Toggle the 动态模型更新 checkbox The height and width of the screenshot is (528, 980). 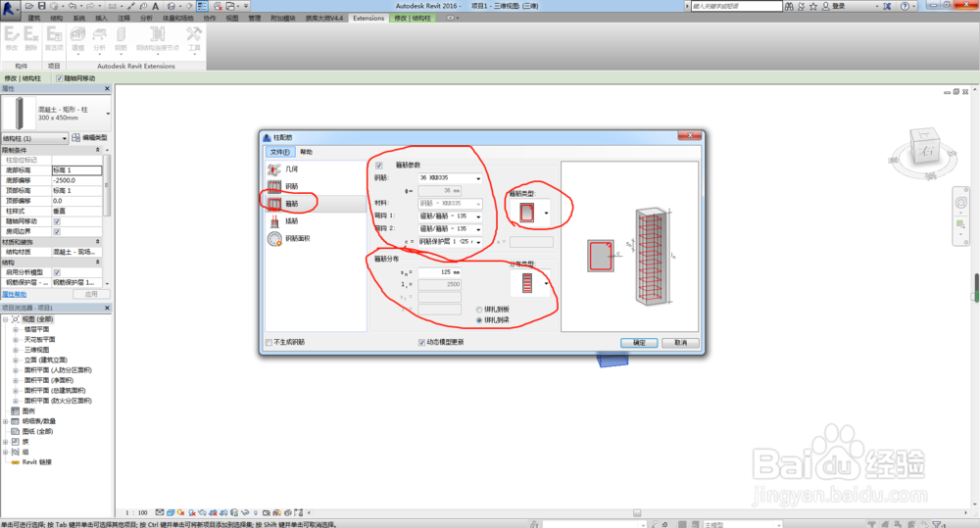coord(421,343)
